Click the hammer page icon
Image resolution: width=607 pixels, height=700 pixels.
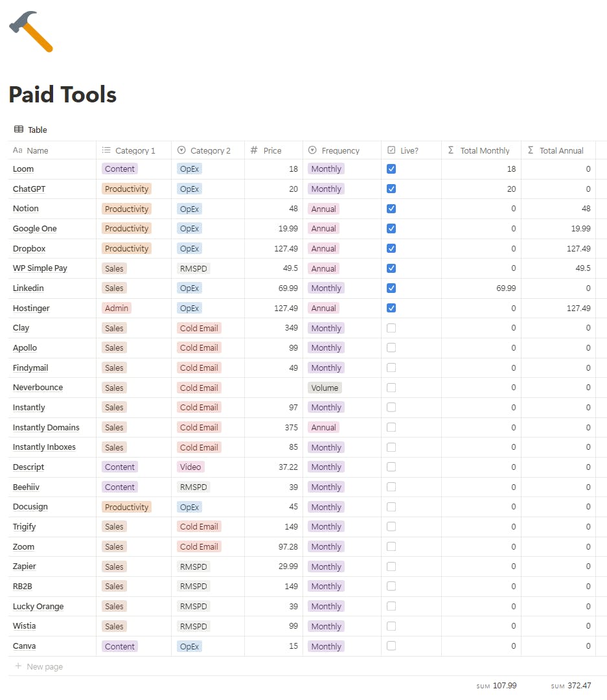point(31,31)
